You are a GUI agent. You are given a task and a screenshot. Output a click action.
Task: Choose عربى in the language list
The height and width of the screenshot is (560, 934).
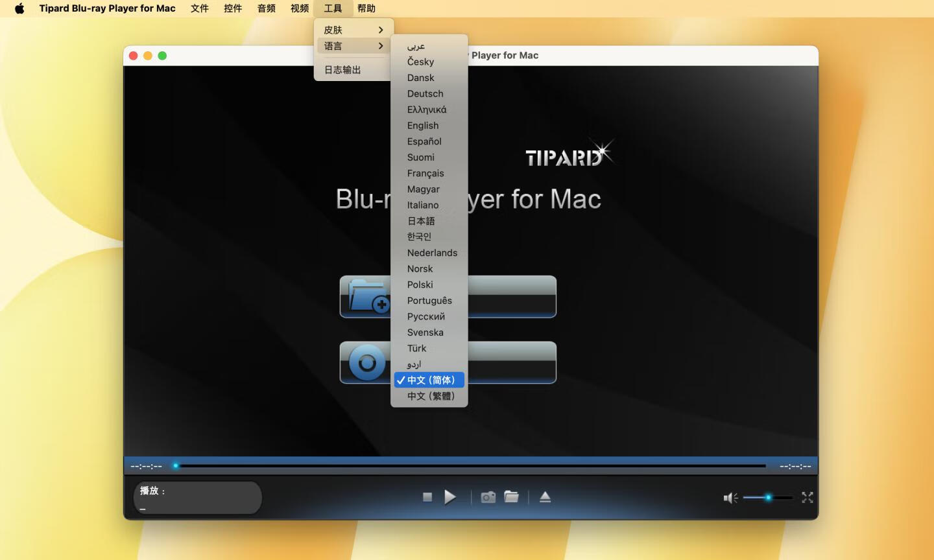(429, 46)
